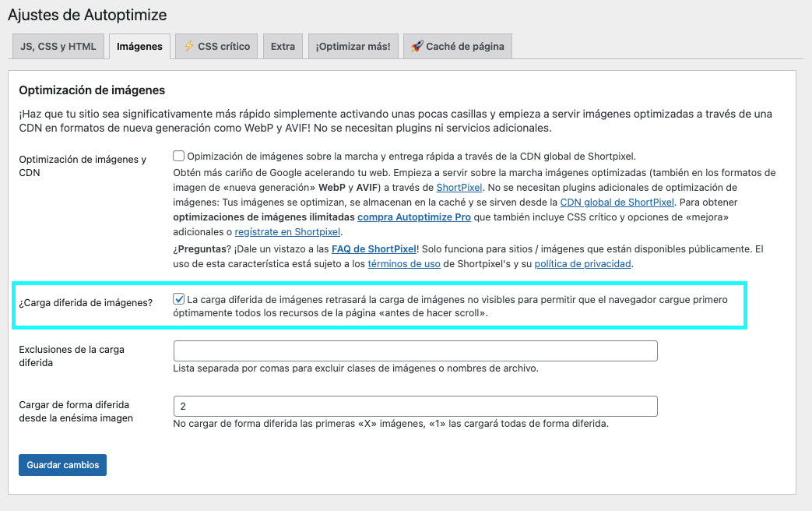The image size is (812, 511).
Task: Focus the lazy-load exclusions text field
Action: tap(415, 351)
